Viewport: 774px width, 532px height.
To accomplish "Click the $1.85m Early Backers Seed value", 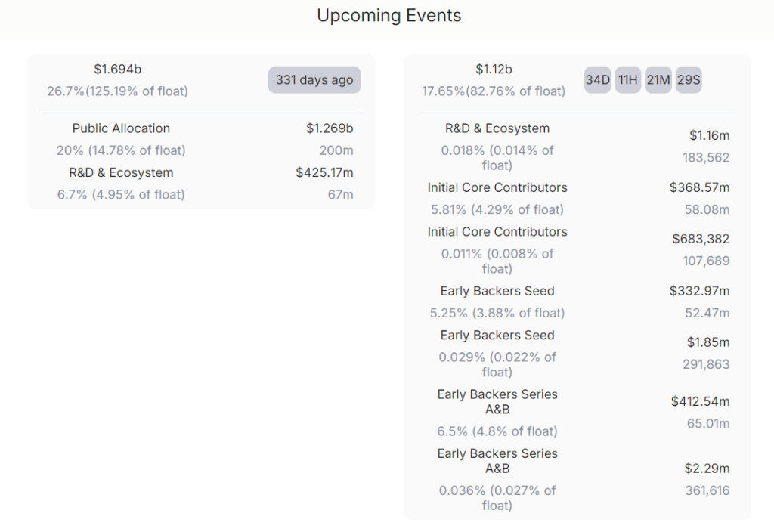I will tap(708, 342).
